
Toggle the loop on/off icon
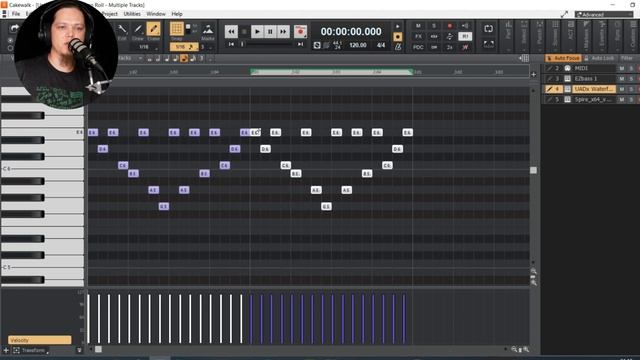(489, 29)
